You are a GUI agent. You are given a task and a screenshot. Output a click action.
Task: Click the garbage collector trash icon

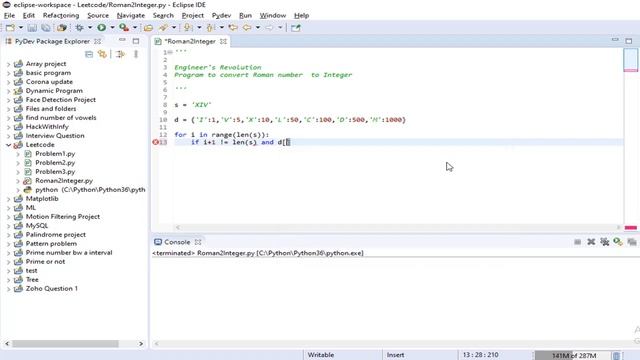tap(616, 356)
